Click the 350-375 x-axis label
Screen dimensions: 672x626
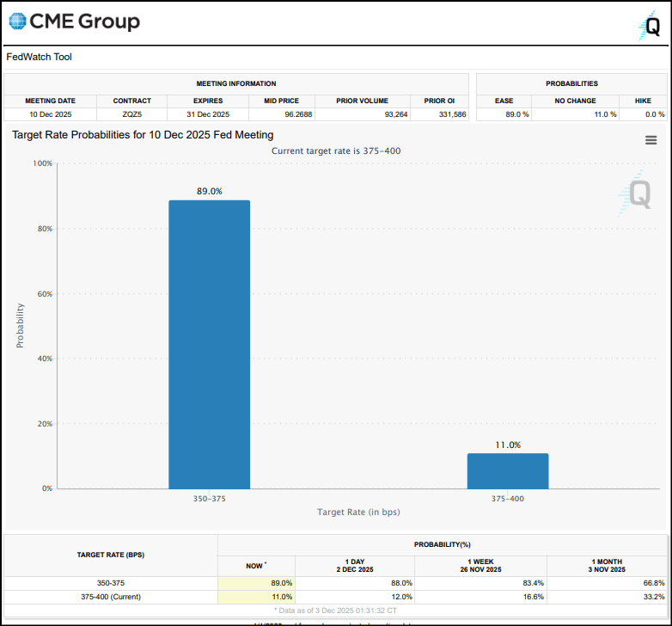pyautogui.click(x=209, y=499)
